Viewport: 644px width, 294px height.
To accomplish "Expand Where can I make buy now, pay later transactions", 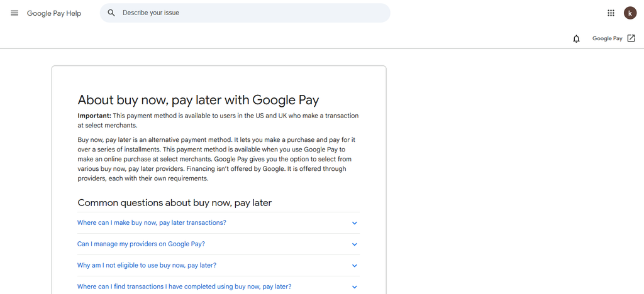I will (x=218, y=222).
